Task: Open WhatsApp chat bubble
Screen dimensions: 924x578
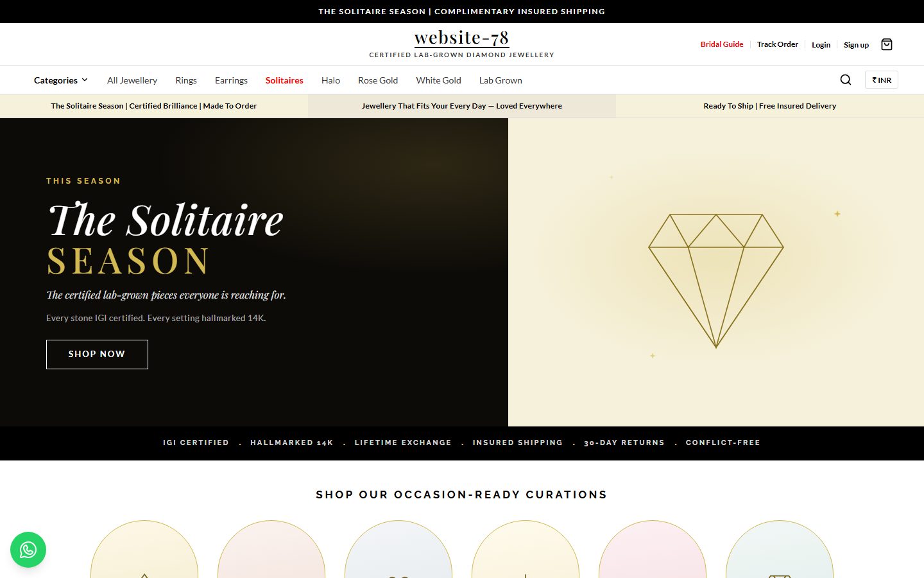Action: coord(28,550)
